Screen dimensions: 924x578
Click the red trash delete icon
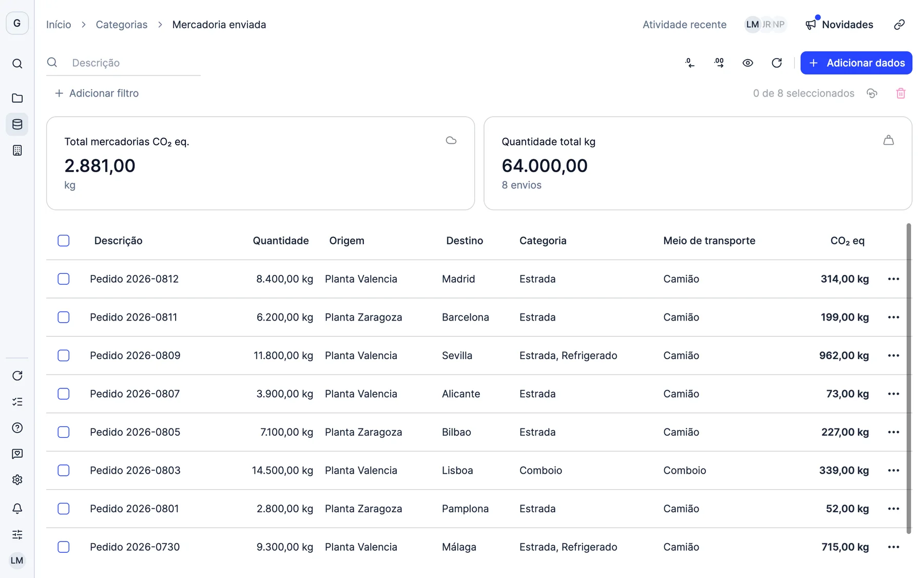tap(900, 94)
